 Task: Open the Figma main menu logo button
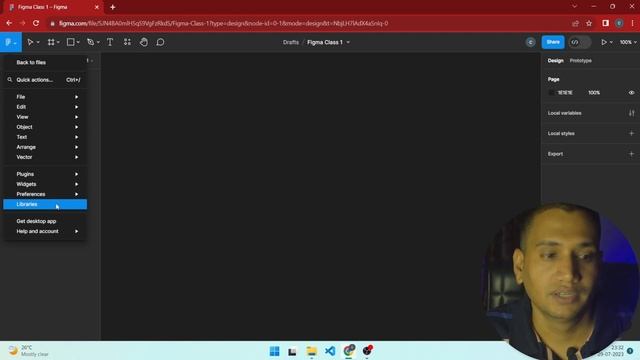coord(11,42)
